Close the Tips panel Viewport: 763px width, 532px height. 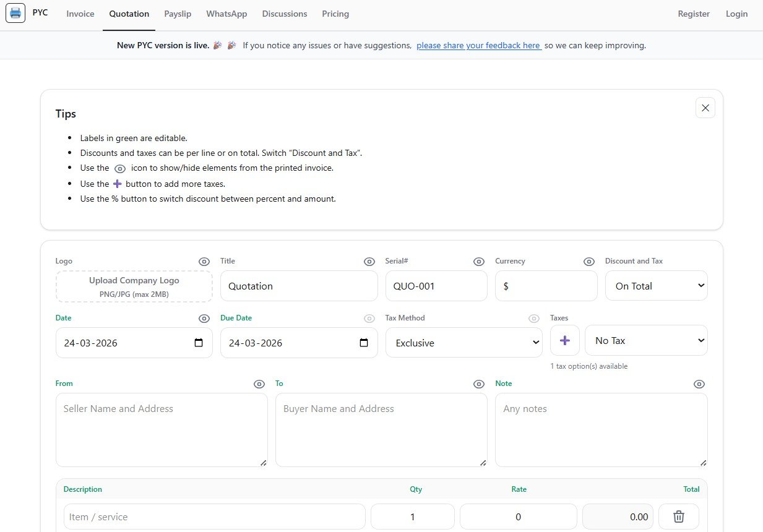(x=705, y=108)
